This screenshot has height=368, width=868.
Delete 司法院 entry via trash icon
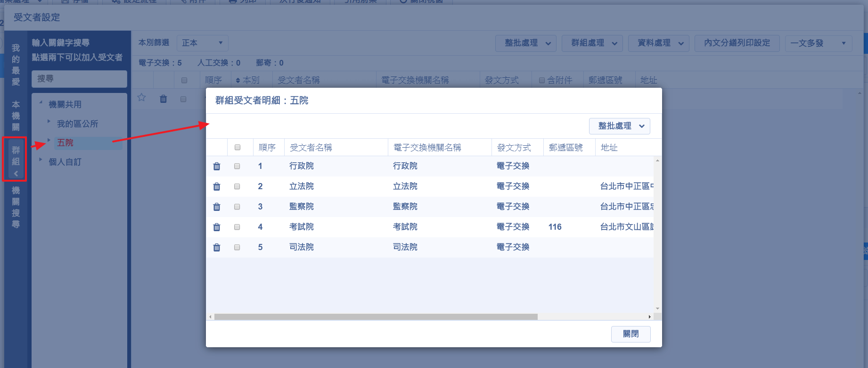(x=217, y=247)
